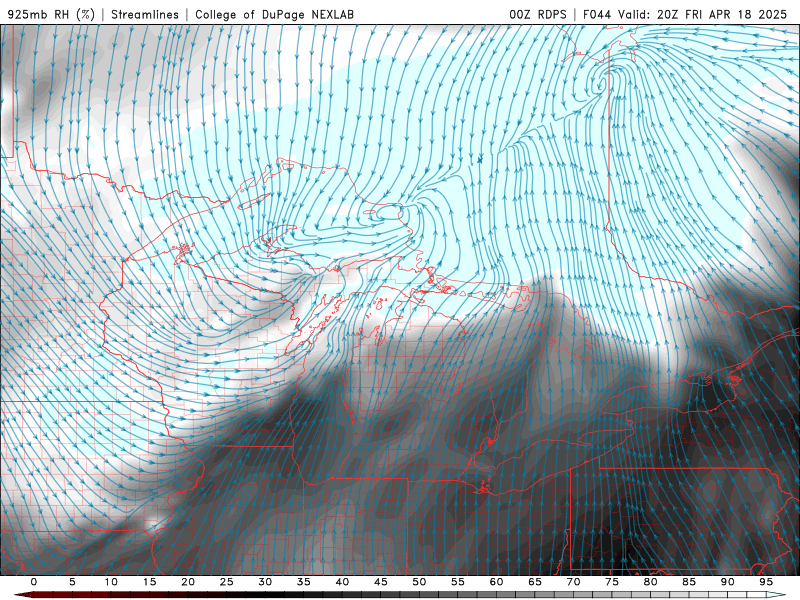Click the 'Streamlines' header label
This screenshot has height=600, width=800.
pyautogui.click(x=145, y=14)
